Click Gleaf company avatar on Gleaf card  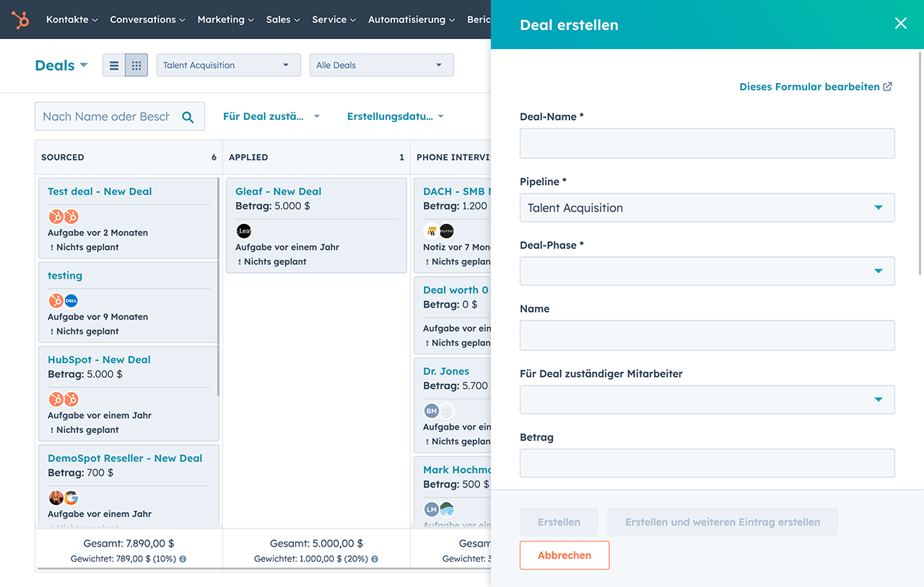pos(243,231)
